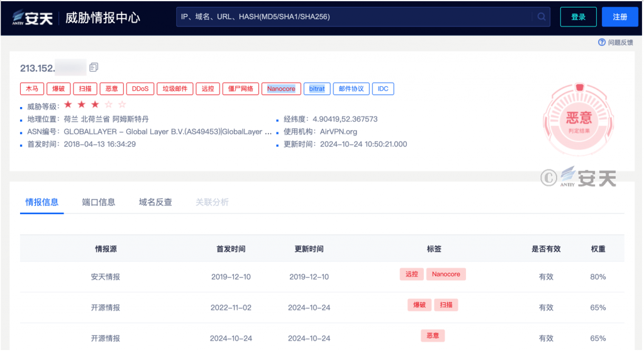This screenshot has width=644, height=352.
Task: Click the question mark feedback icon
Action: click(x=602, y=42)
